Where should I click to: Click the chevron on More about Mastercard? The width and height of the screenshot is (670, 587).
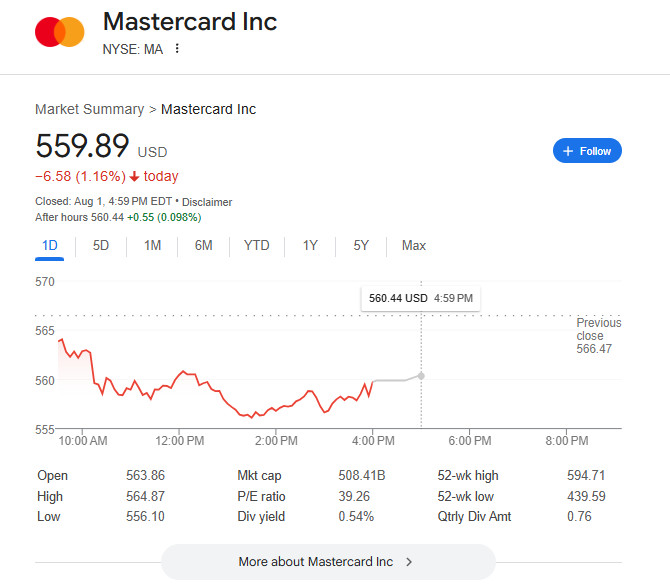409,562
